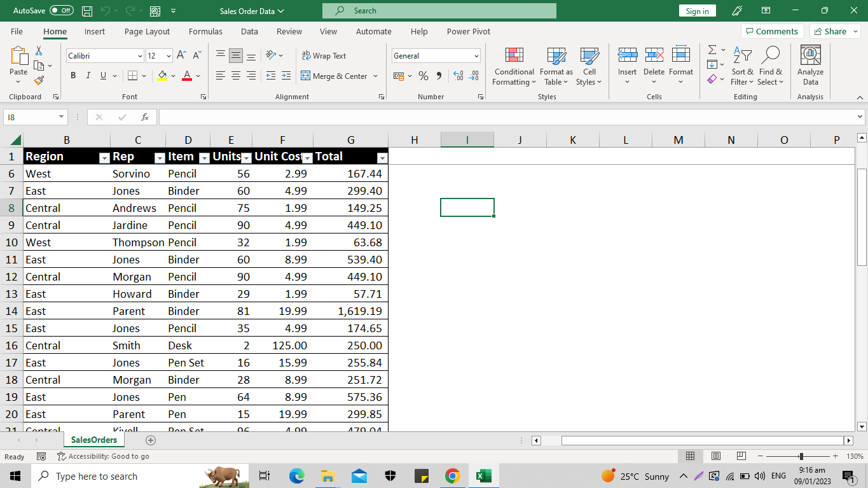Select column K header
868x488 pixels.
pos(572,140)
